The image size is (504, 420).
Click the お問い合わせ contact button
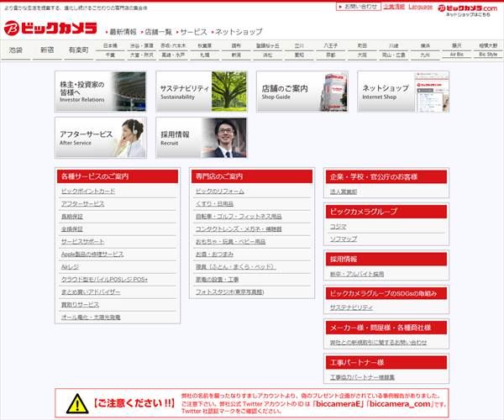pos(359,7)
